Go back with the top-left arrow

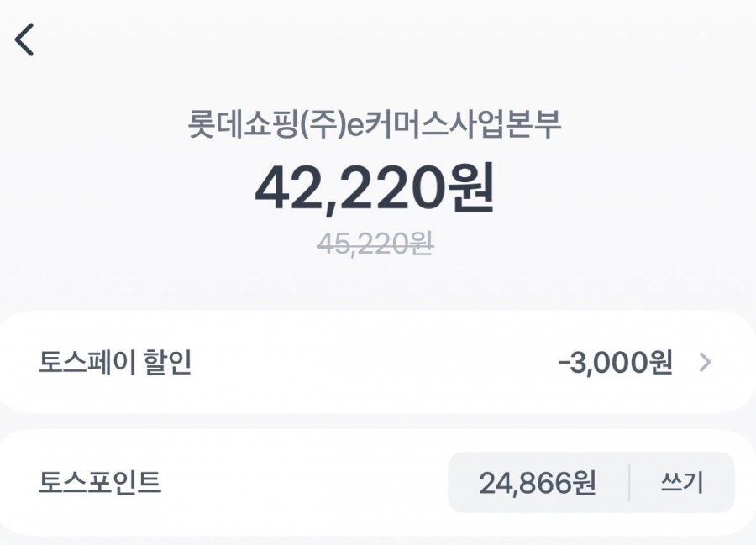tap(25, 39)
